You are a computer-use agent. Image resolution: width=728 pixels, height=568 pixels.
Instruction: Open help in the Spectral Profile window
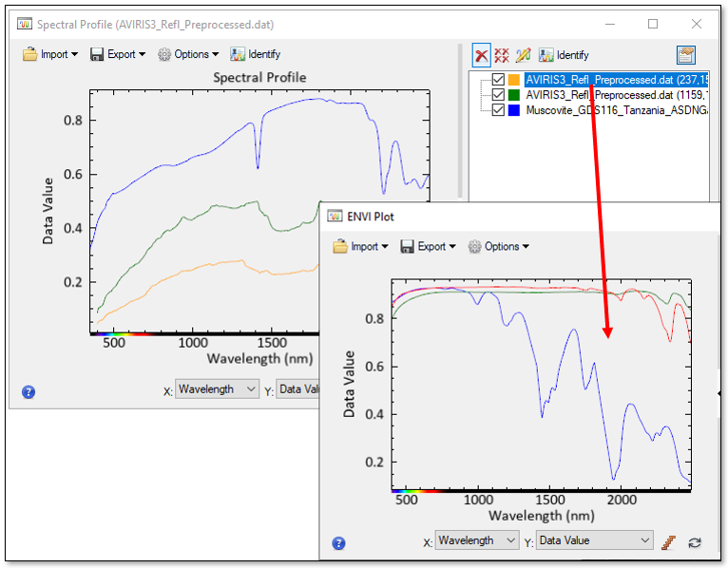tap(29, 391)
